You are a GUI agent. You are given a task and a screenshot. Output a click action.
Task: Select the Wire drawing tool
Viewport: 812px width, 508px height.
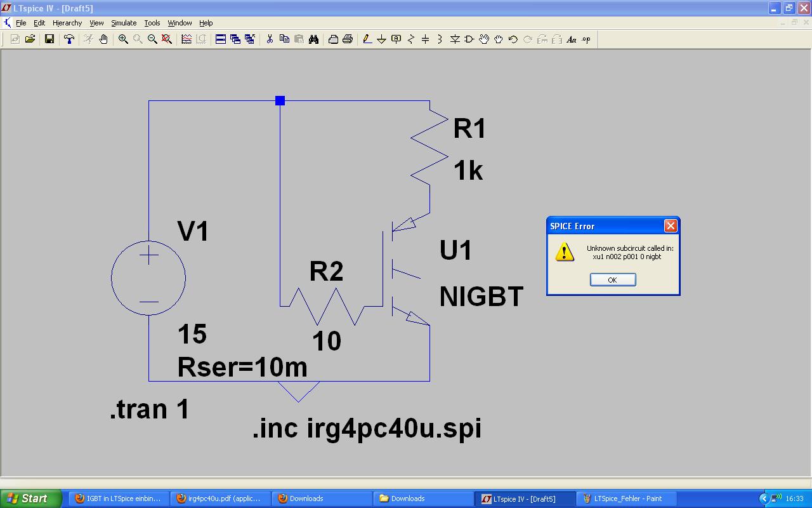367,39
